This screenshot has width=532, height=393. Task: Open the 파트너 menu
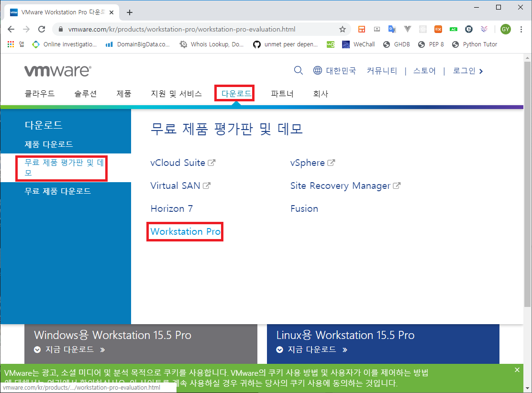click(282, 94)
